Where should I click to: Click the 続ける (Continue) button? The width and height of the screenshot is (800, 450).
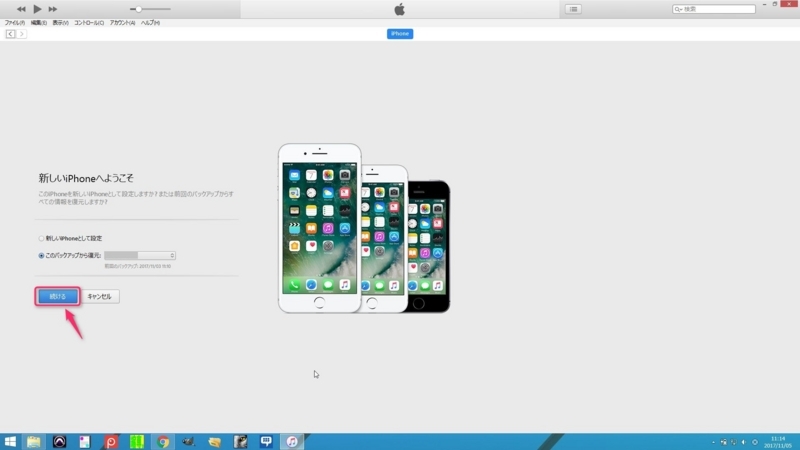(x=58, y=296)
